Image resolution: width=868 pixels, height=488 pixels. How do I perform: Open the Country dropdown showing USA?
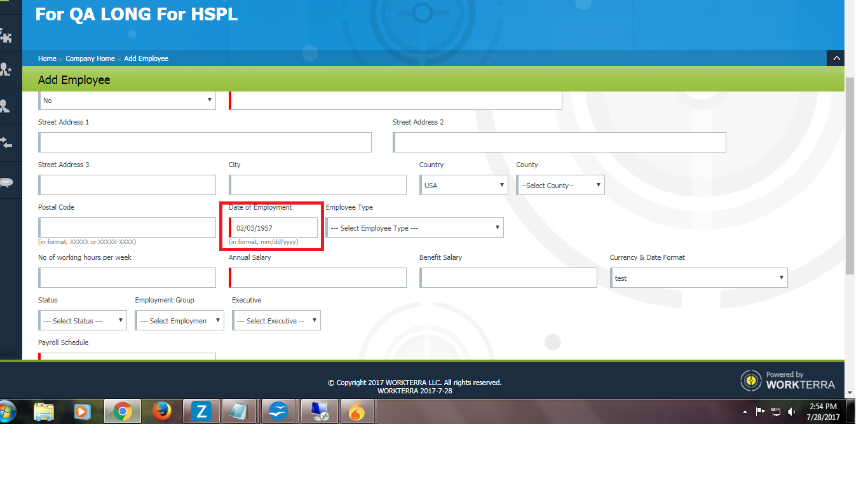pos(463,186)
